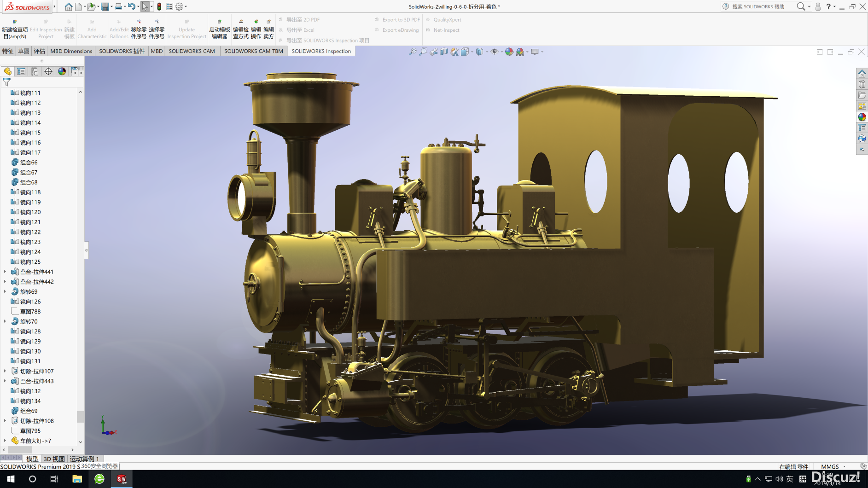This screenshot has height=488, width=868.
Task: Click 新建检查项目 button
Action: tap(15, 29)
